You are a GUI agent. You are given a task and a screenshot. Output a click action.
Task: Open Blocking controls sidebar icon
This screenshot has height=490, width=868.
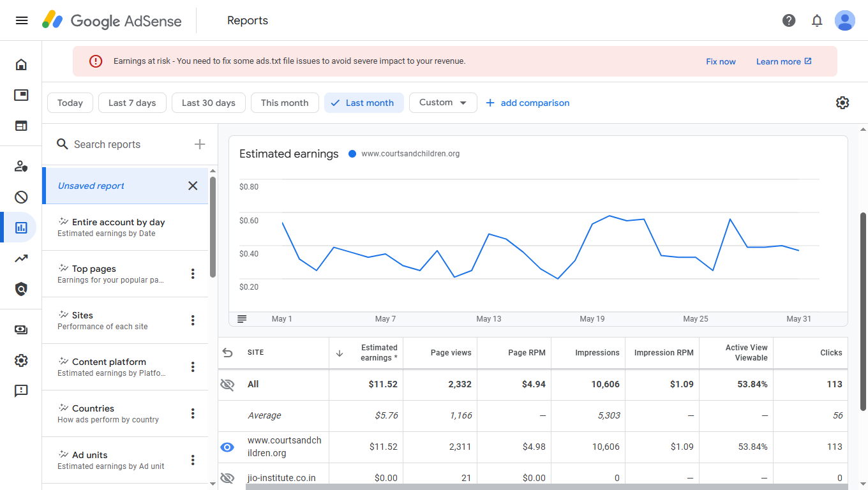21,197
